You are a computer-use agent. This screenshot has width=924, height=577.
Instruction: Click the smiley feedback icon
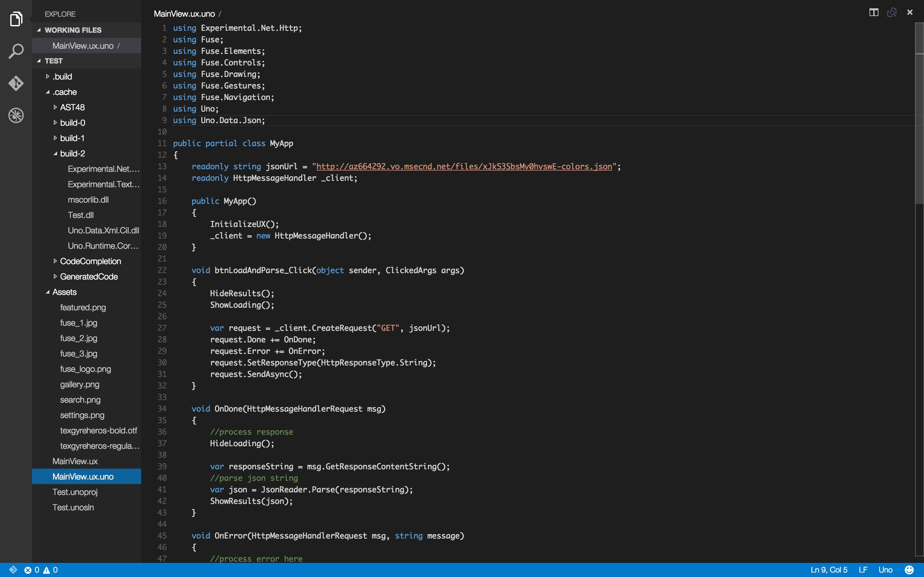[909, 570]
